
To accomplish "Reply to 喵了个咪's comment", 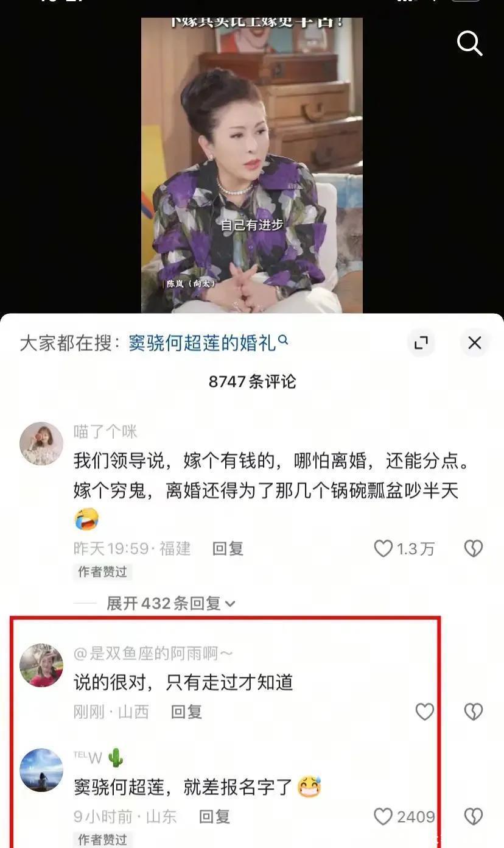I will pyautogui.click(x=228, y=548).
